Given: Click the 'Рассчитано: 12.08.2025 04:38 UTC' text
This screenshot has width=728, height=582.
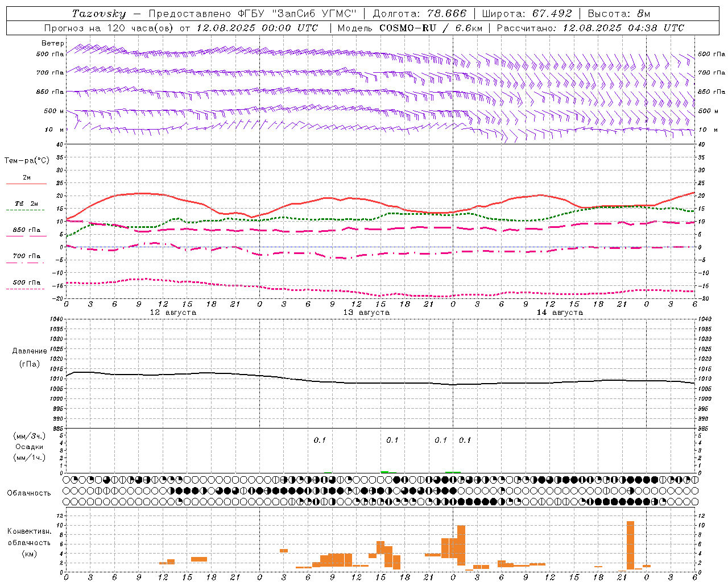Looking at the screenshot, I should coord(590,28).
